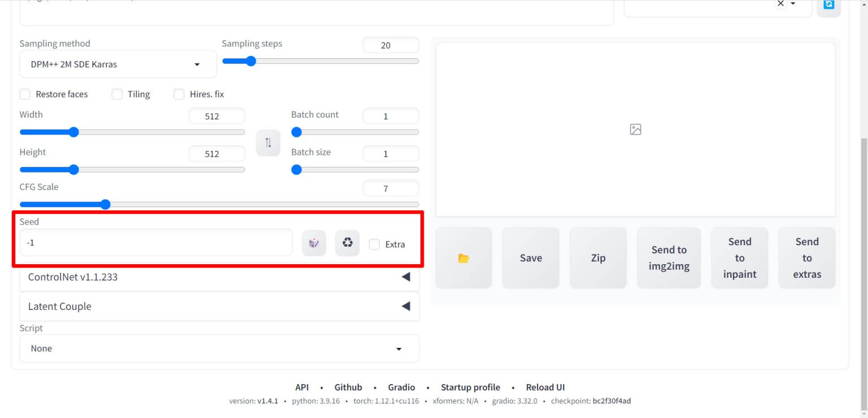The width and height of the screenshot is (868, 418).
Task: Clear the selection with the X icon
Action: [x=780, y=4]
